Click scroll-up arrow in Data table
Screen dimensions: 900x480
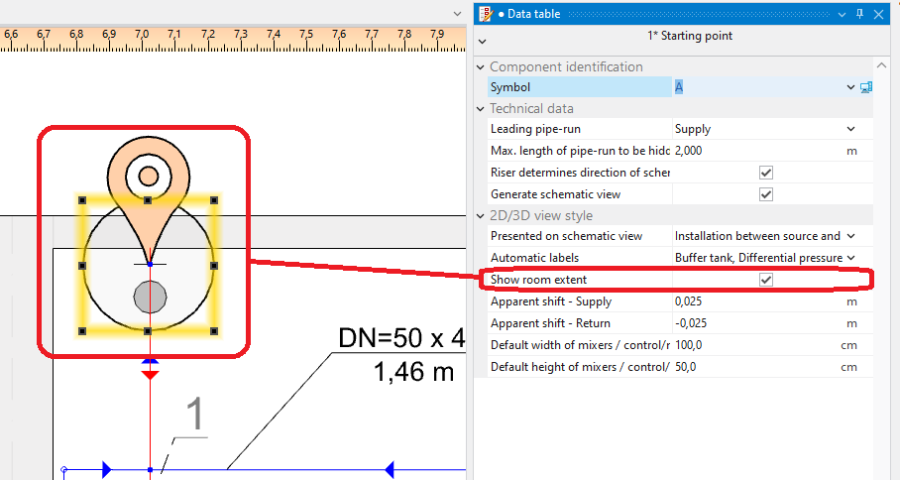pyautogui.click(x=882, y=66)
